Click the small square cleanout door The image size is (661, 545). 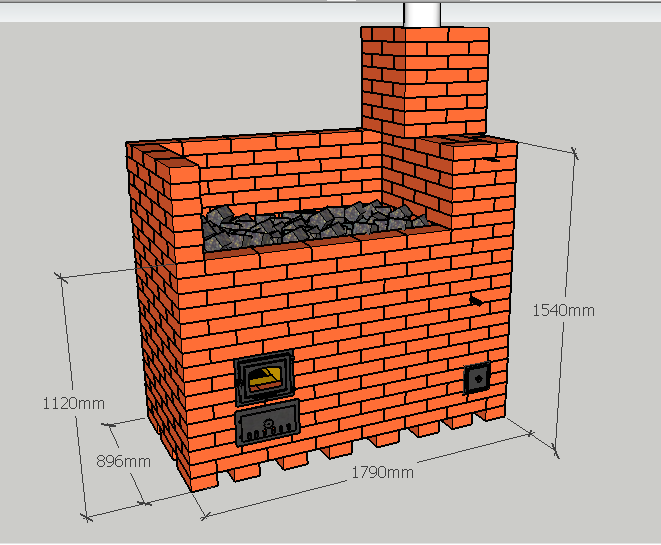pos(478,378)
